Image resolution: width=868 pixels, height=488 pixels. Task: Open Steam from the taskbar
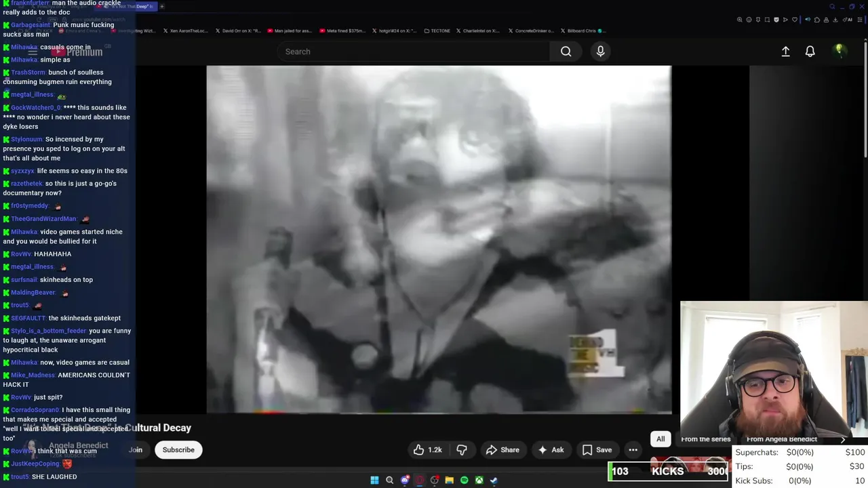pos(494,481)
